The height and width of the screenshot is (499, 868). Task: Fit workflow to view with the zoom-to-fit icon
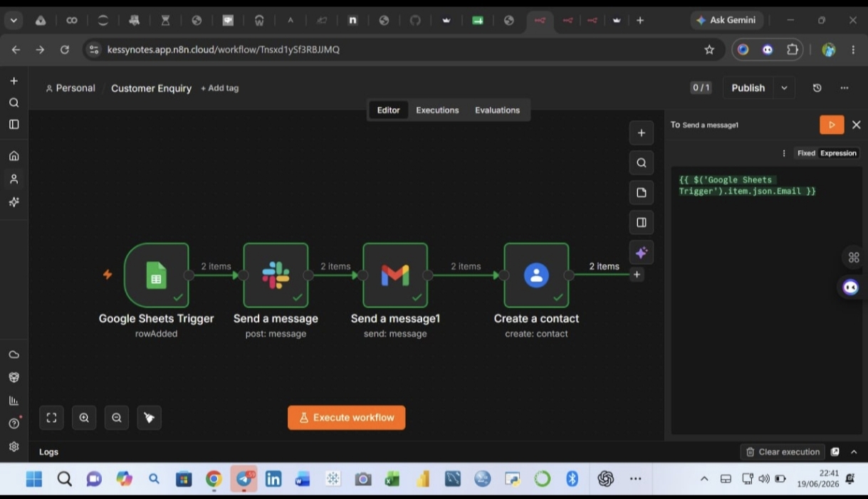(x=51, y=418)
